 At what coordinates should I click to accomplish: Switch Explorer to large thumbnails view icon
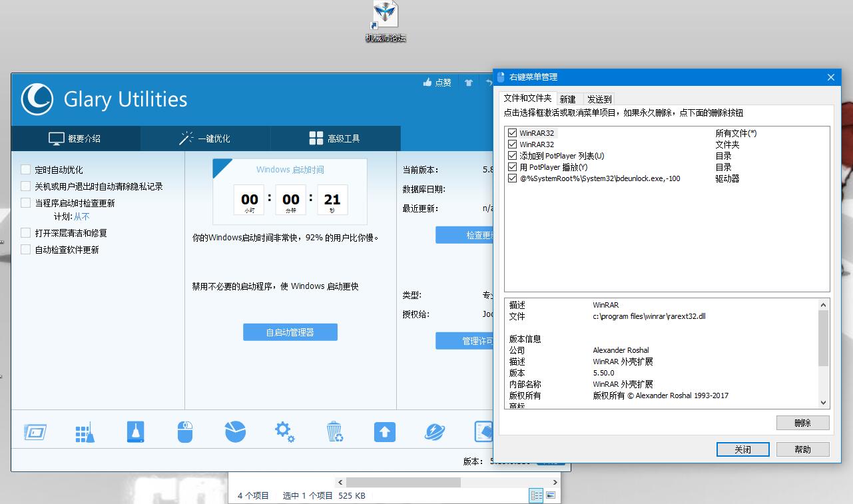[551, 495]
